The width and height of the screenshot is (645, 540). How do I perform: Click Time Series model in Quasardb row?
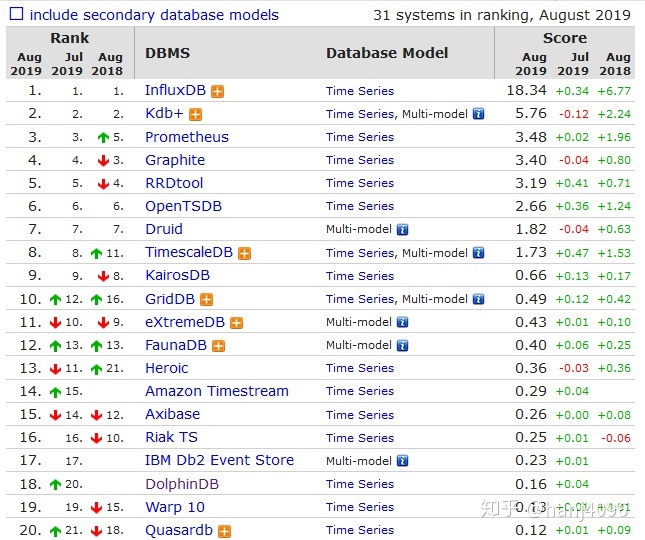pyautogui.click(x=360, y=530)
